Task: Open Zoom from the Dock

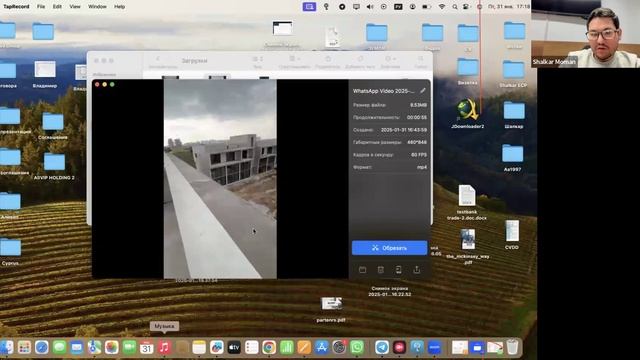Action: (x=434, y=347)
